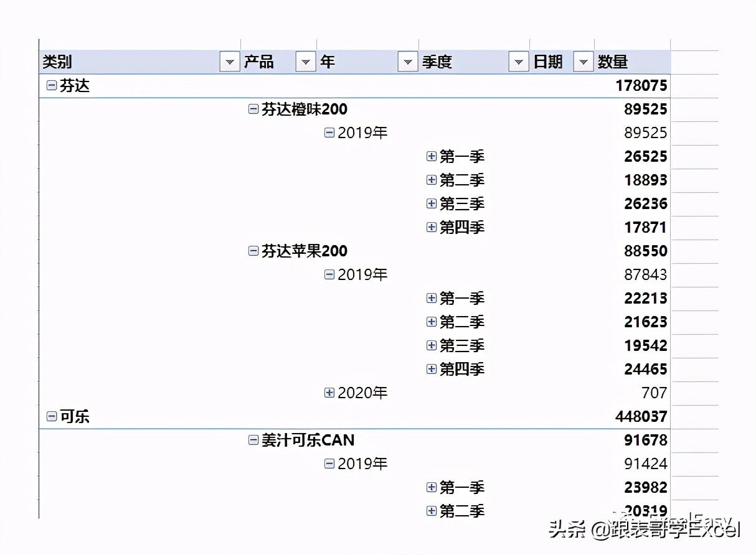Open the 年 column filter dropdown
Screen dimensions: 756x555
(x=408, y=62)
